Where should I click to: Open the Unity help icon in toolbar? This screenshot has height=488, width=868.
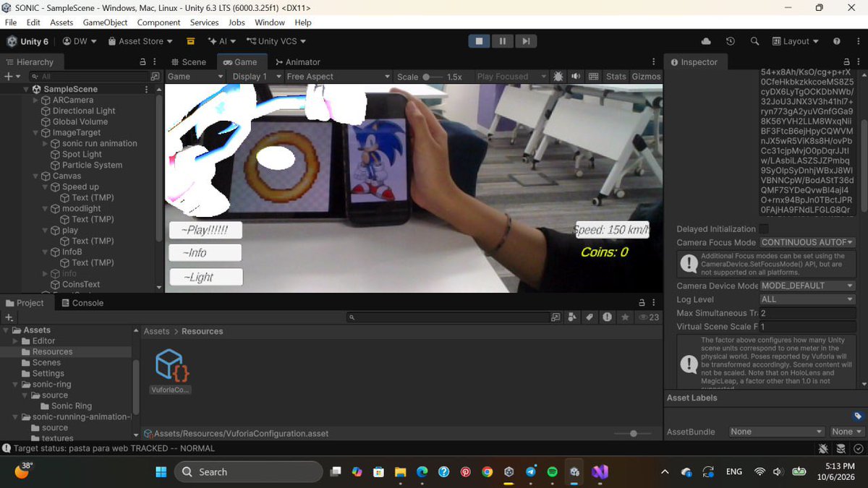837,42
